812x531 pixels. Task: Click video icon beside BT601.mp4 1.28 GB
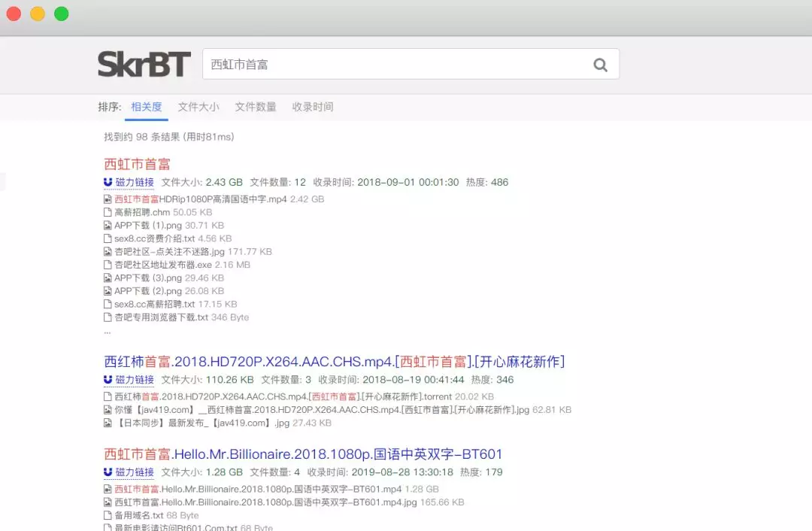point(108,489)
